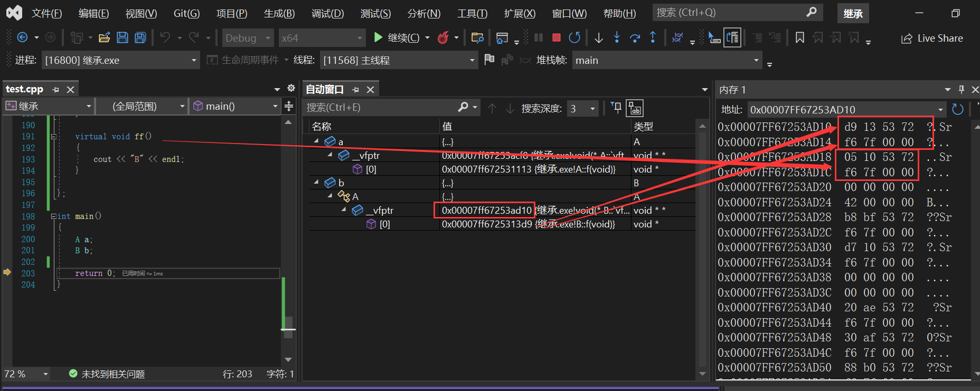Image resolution: width=980 pixels, height=391 pixels.
Task: Toggle the cursor-location toolbar icon next to format toggle
Action: (714, 37)
